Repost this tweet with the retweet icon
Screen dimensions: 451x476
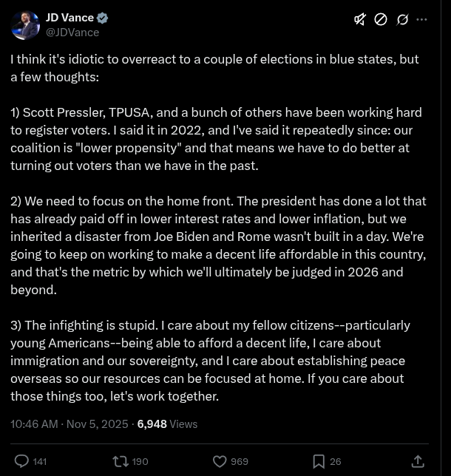point(120,461)
